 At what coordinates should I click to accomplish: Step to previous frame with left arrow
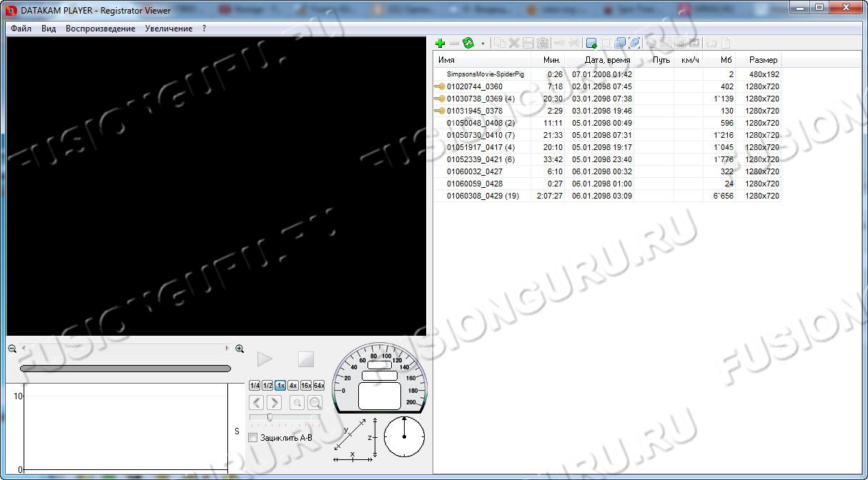(257, 403)
